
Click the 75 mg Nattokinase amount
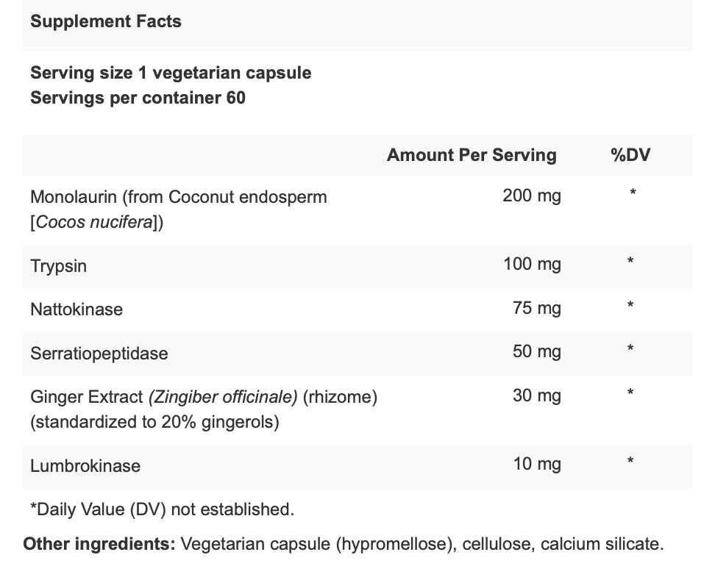tap(537, 309)
